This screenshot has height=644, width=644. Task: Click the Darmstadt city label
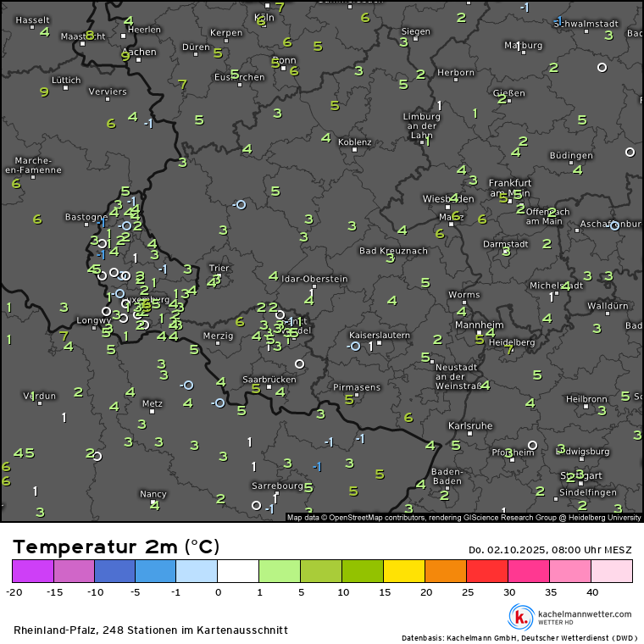[x=506, y=244]
